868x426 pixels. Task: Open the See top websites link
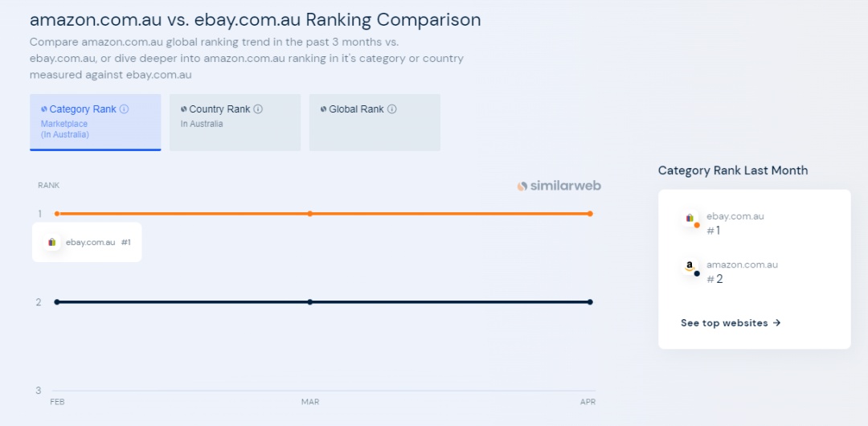click(731, 323)
